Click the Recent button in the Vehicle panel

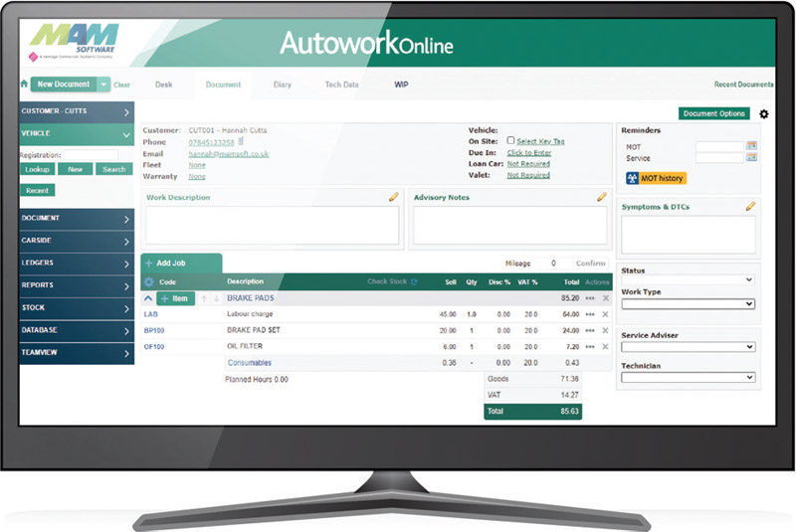tap(37, 191)
